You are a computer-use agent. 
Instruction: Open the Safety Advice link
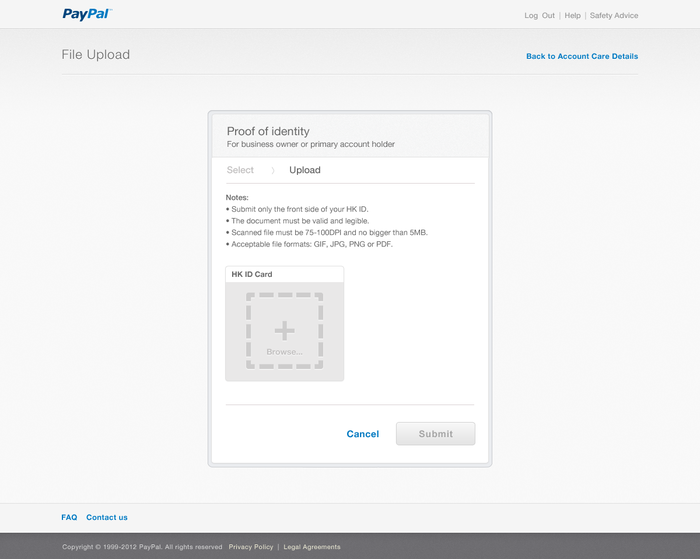[x=614, y=16]
